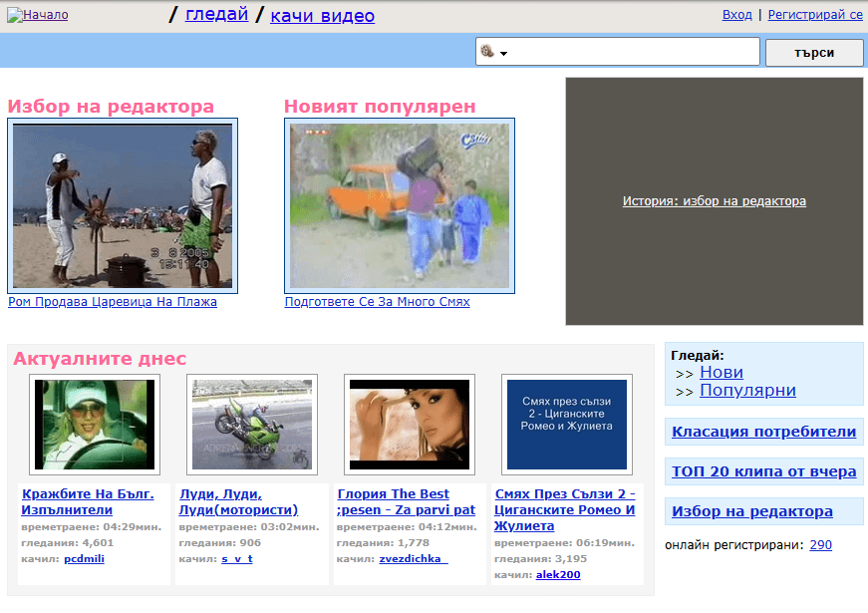The height and width of the screenshot is (613, 868).
Task: Open the Регистрирай се registration link
Action: 814,15
